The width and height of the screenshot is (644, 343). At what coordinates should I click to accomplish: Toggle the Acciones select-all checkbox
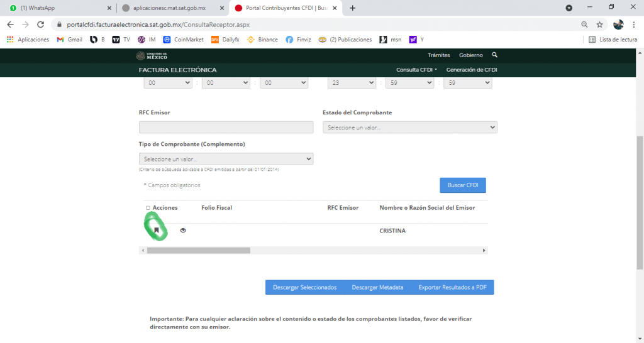pos(148,208)
